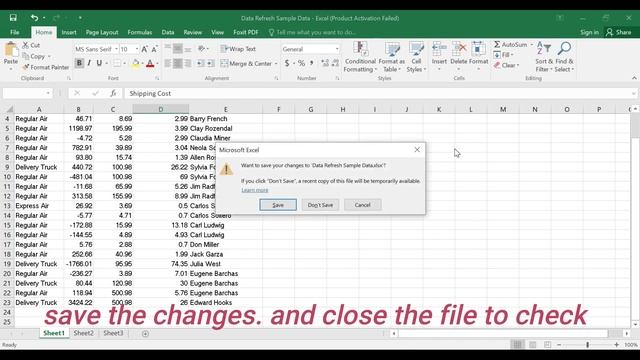Open Cell Styles gallery
The image size is (640, 360).
pos(416,57)
